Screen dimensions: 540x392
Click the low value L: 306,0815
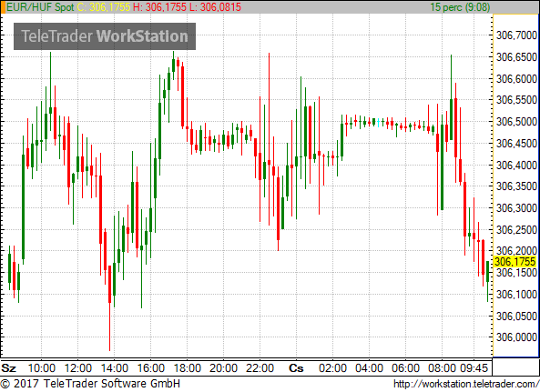coord(215,7)
